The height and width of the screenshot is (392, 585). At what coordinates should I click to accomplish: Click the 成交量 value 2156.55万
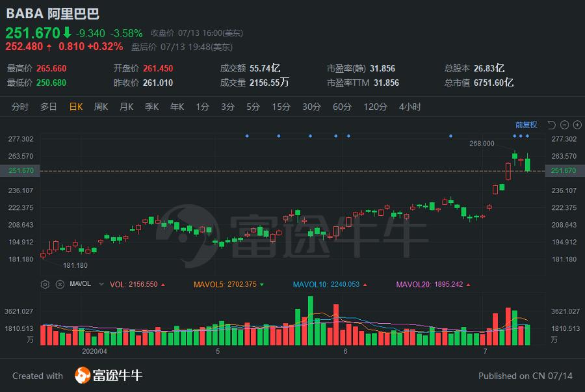pyautogui.click(x=269, y=83)
